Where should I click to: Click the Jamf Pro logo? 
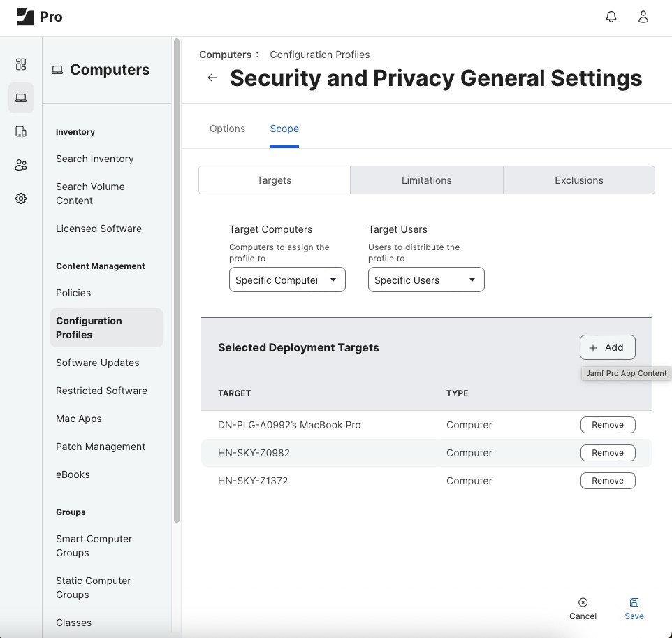(39, 17)
